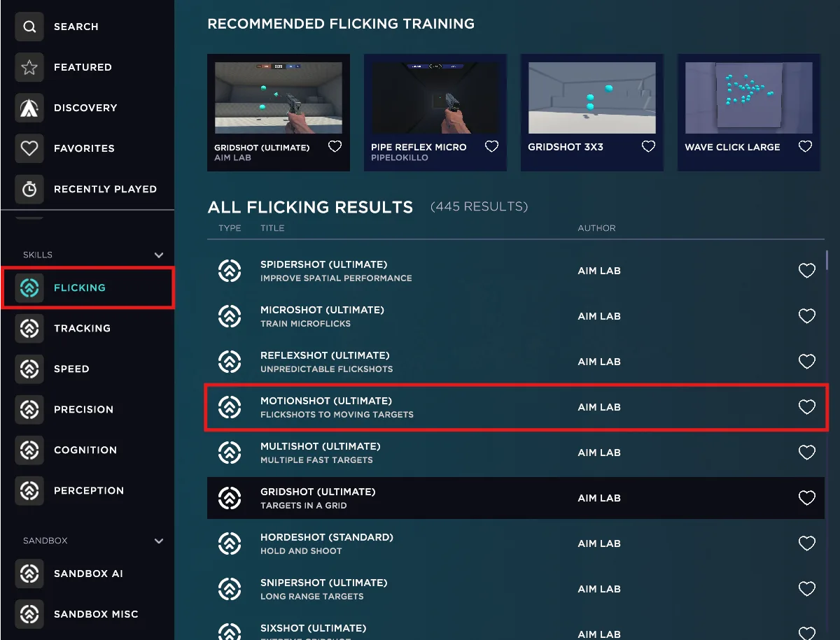The height and width of the screenshot is (640, 840).
Task: Click the results list vertical scrollbar
Action: click(827, 260)
